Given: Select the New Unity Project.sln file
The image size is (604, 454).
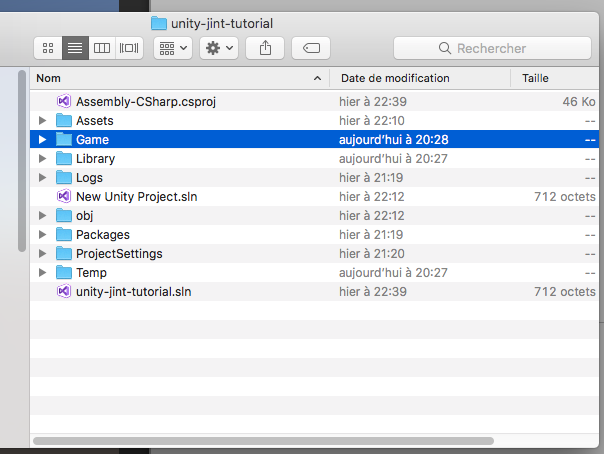Looking at the screenshot, I should point(136,197).
